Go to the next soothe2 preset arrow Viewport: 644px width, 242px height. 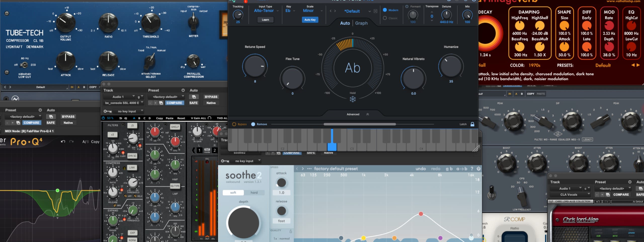[x=303, y=169]
